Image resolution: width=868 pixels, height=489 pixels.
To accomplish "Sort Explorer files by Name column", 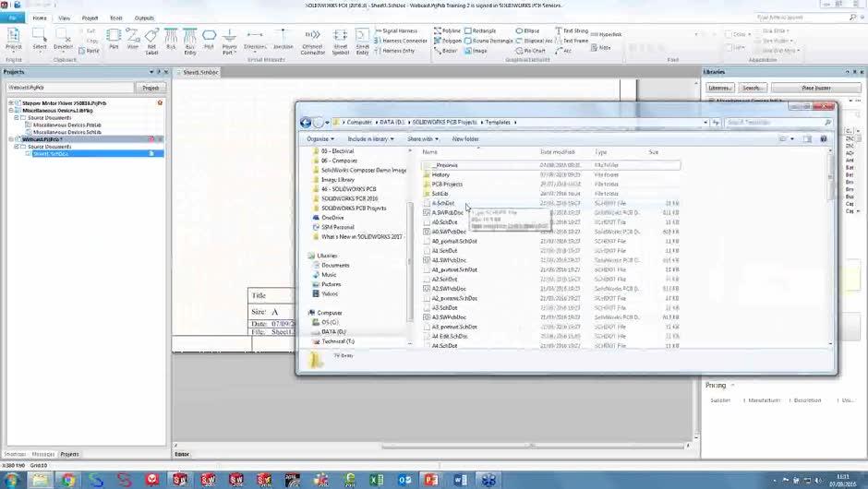I will [x=429, y=152].
